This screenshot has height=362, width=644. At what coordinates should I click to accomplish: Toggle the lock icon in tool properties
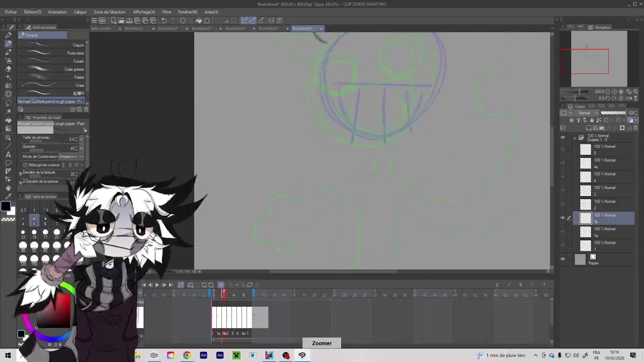coord(85,130)
